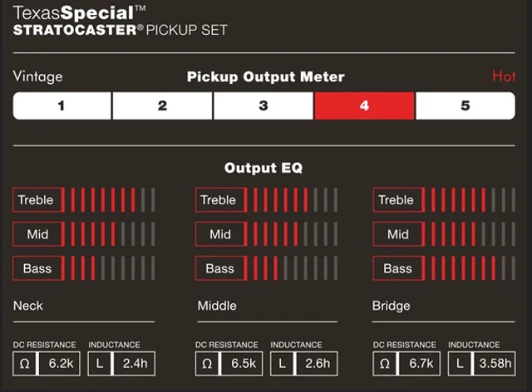This screenshot has height=392, width=532.
Task: Click the Neck Bass level bars
Action: tap(113, 268)
